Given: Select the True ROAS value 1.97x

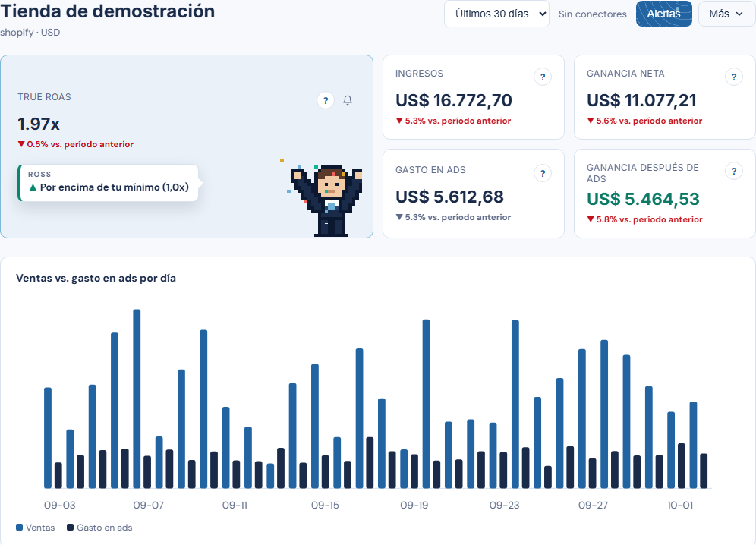Looking at the screenshot, I should (39, 124).
